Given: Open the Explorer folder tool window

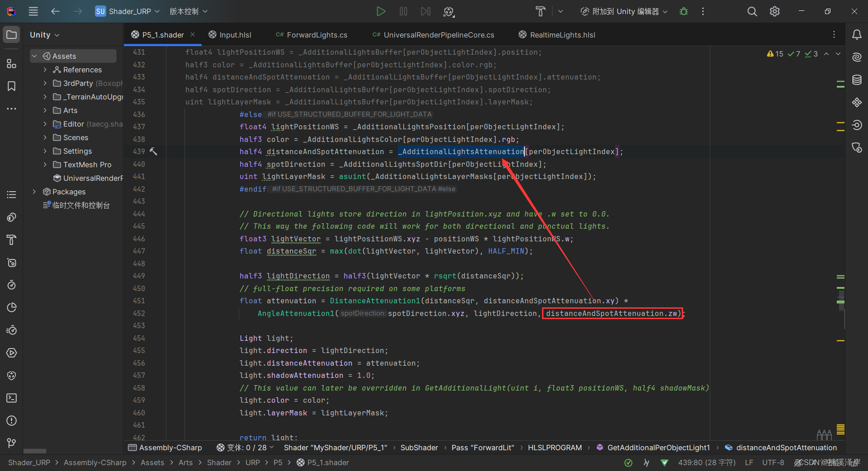Looking at the screenshot, I should click(12, 35).
